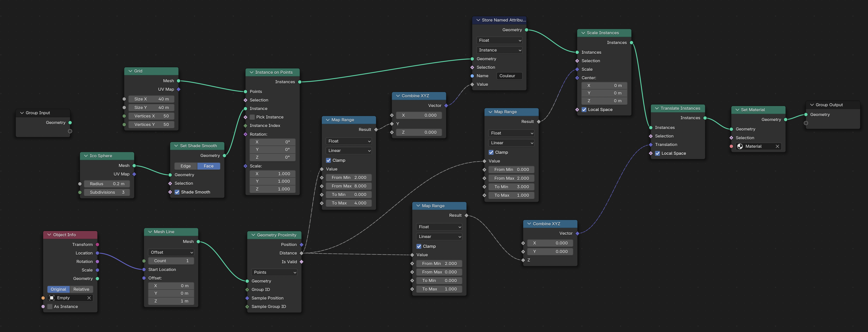
Task: Open Linear interpolation dropdown in From Min 2.000 Map Range
Action: pyautogui.click(x=349, y=151)
